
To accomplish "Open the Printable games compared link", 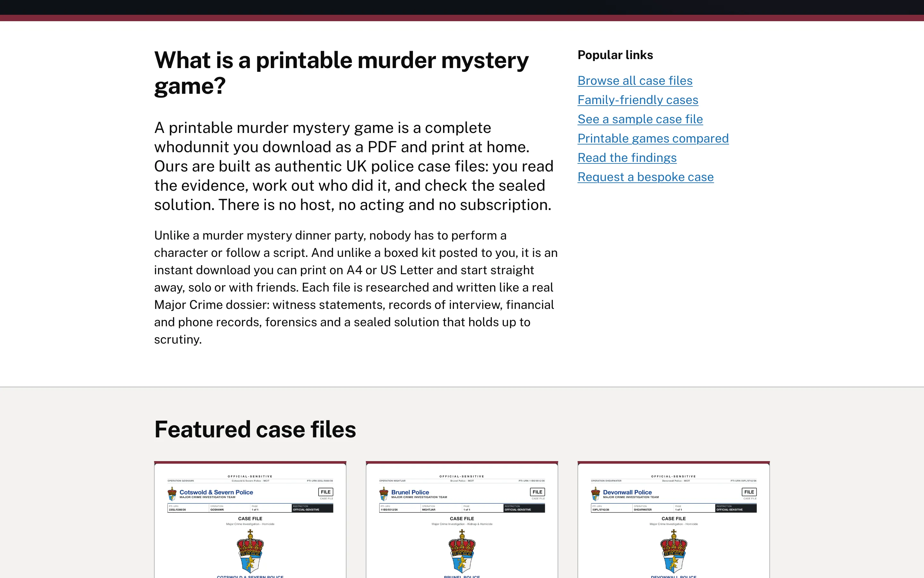I will coord(653,138).
